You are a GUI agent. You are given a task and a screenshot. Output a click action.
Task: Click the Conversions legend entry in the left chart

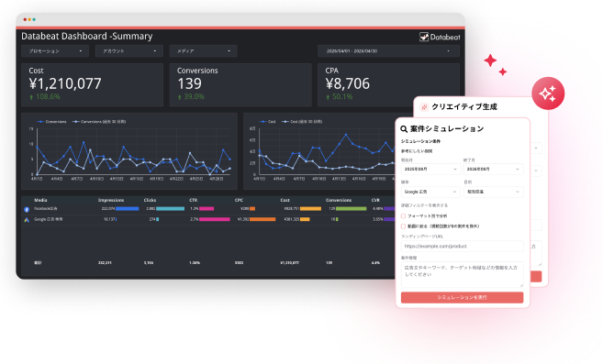(x=51, y=121)
